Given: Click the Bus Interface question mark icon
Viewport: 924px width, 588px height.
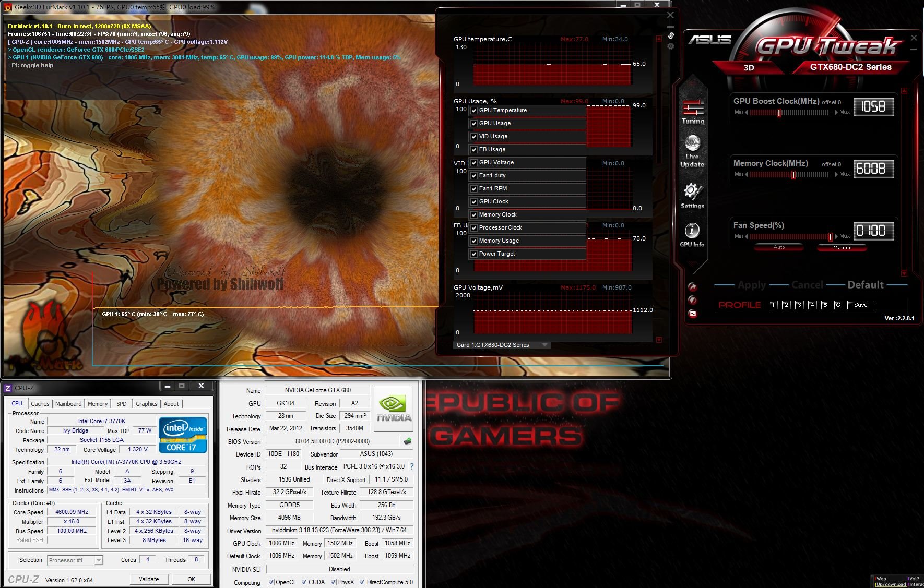Looking at the screenshot, I should 411,466.
